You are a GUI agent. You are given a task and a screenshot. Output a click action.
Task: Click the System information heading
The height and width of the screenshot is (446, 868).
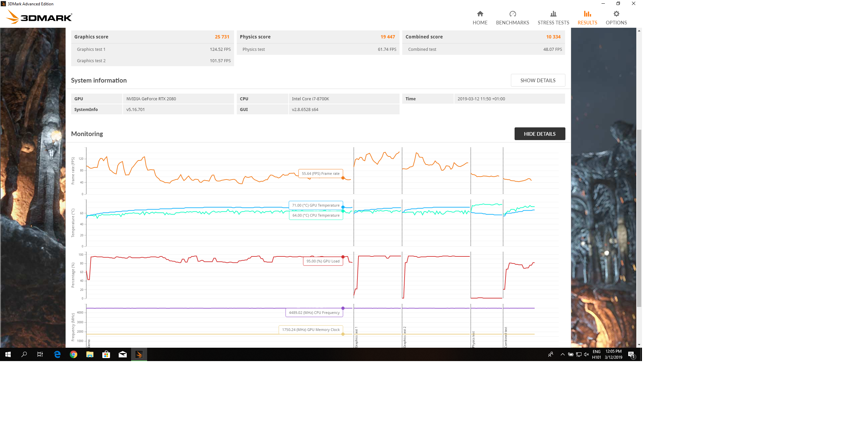click(x=99, y=80)
